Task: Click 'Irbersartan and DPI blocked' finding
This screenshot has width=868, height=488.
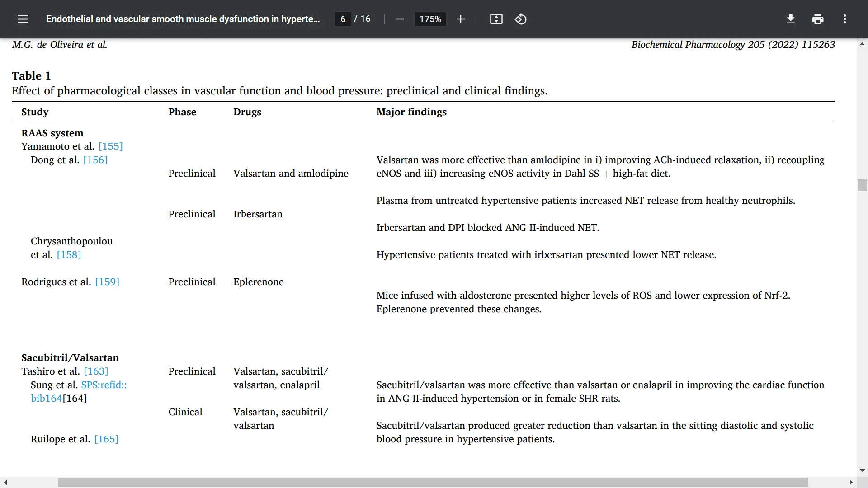Action: tap(488, 228)
